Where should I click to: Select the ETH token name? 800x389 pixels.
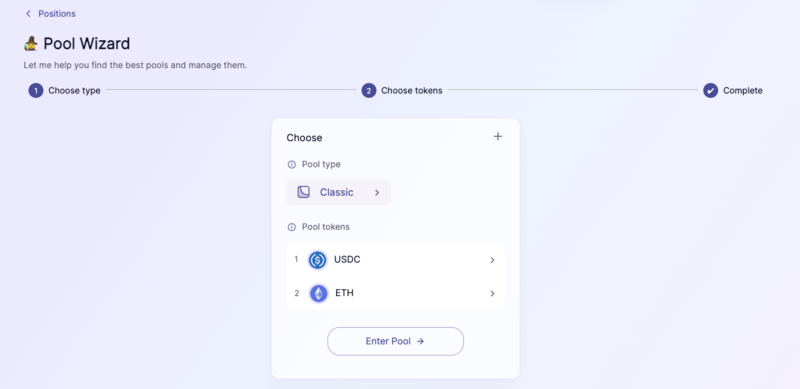click(x=344, y=293)
